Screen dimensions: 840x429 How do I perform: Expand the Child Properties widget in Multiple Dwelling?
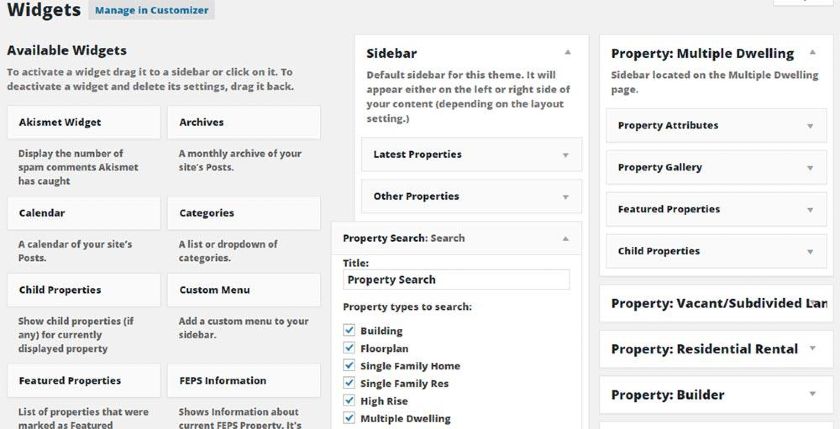(810, 252)
